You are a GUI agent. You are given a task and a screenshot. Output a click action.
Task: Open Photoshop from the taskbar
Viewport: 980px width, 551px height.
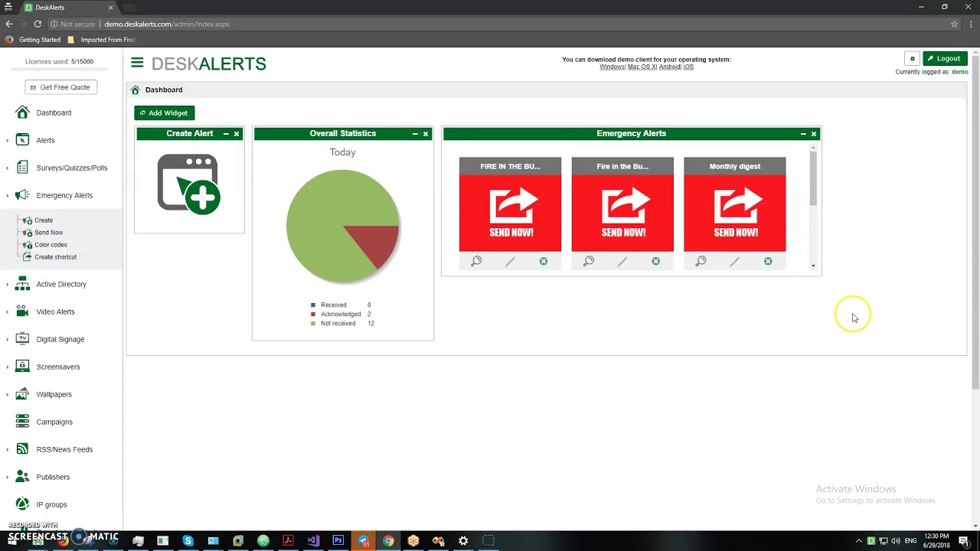point(338,541)
